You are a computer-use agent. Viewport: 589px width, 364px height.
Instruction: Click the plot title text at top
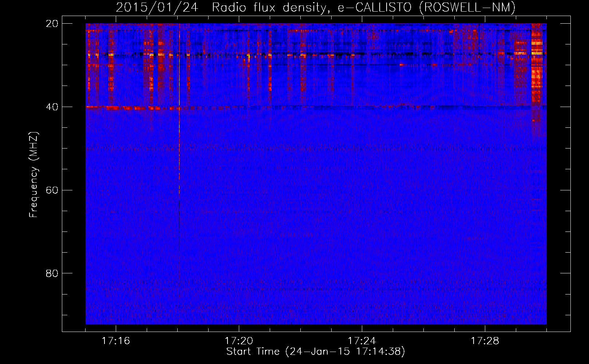coord(315,7)
